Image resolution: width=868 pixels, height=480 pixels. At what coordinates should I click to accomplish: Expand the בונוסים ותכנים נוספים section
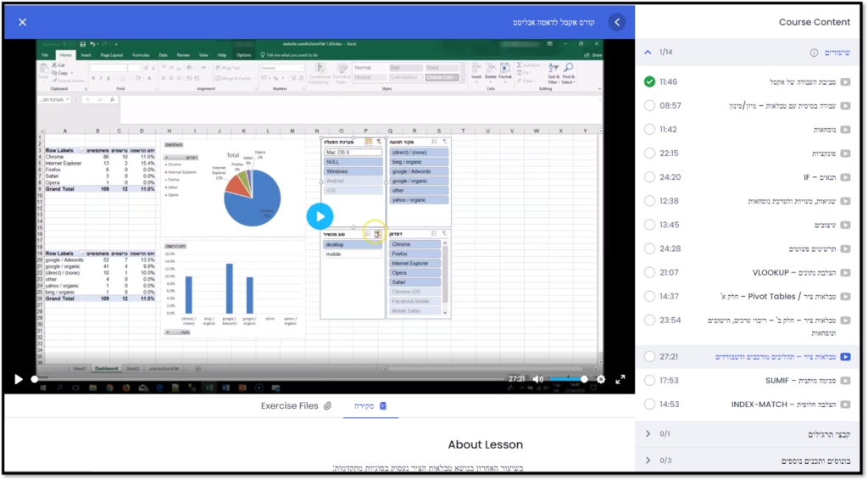click(648, 460)
